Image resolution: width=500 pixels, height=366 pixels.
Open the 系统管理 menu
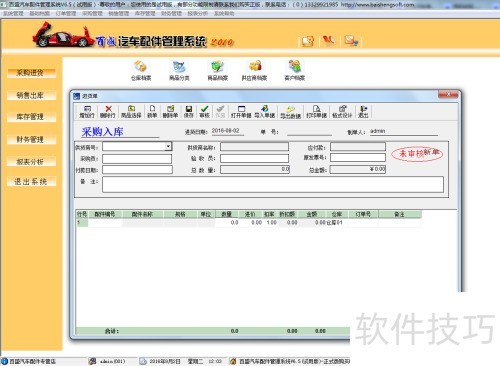coord(13,13)
